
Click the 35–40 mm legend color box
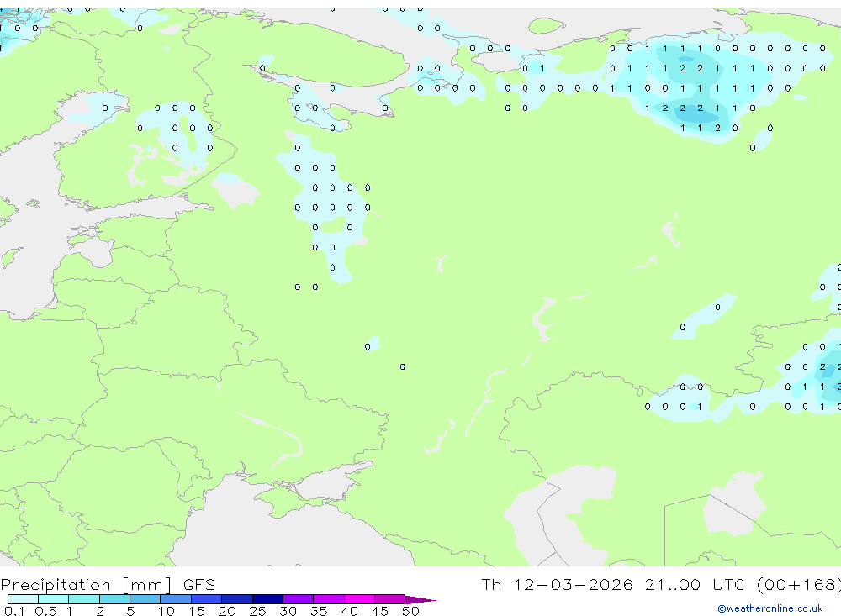329,599
